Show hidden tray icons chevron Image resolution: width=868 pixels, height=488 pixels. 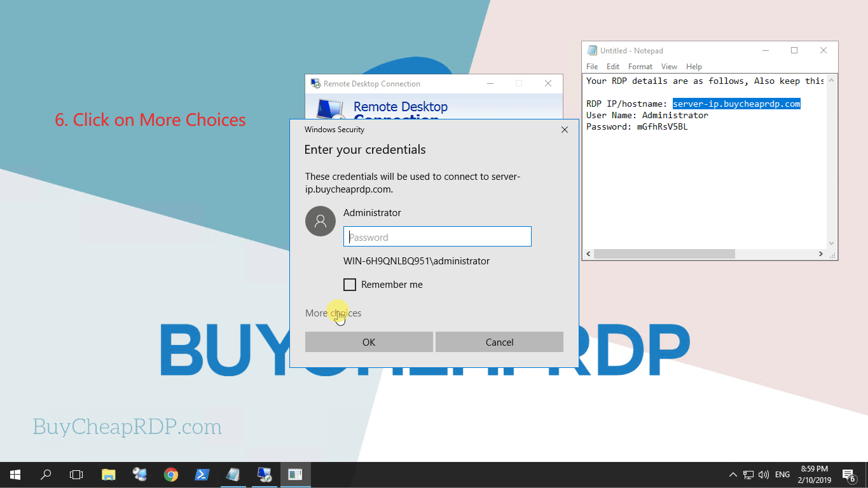(x=733, y=475)
